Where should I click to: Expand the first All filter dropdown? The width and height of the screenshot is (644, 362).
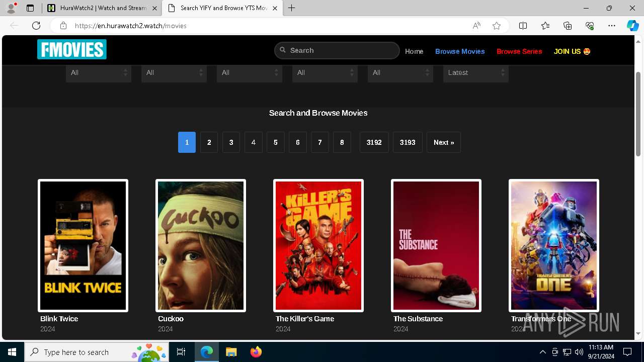99,73
